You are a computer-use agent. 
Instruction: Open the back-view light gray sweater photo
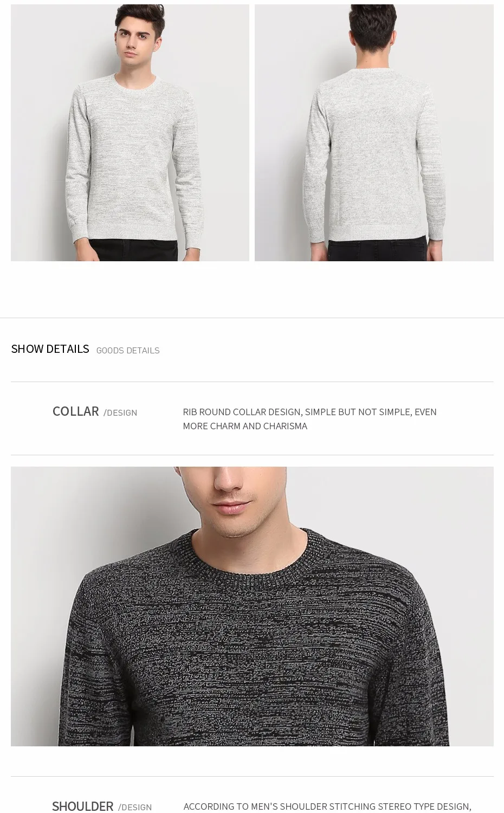(374, 133)
